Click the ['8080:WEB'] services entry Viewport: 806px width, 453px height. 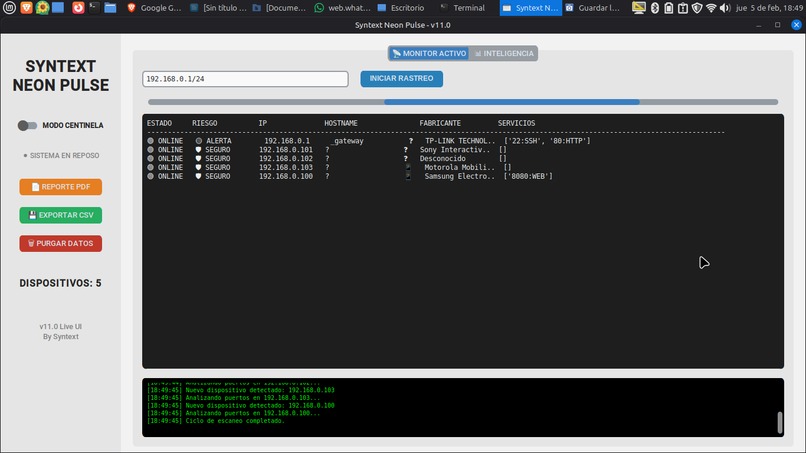528,176
